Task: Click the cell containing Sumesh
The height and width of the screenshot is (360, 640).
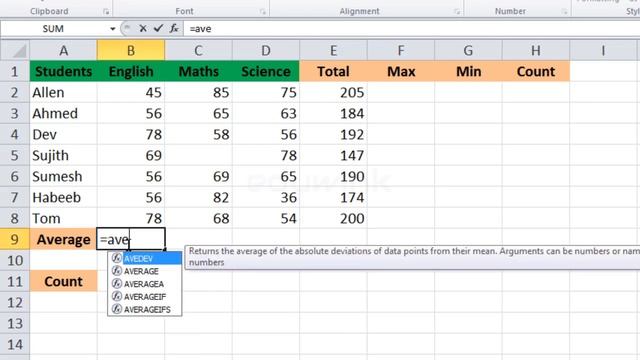Action: point(63,176)
